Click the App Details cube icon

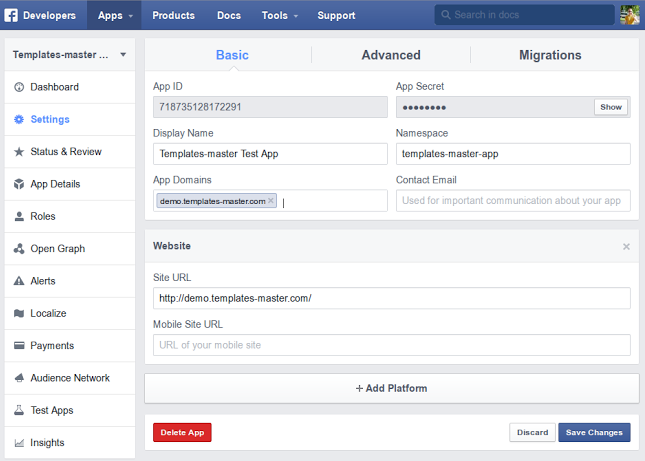click(x=20, y=184)
